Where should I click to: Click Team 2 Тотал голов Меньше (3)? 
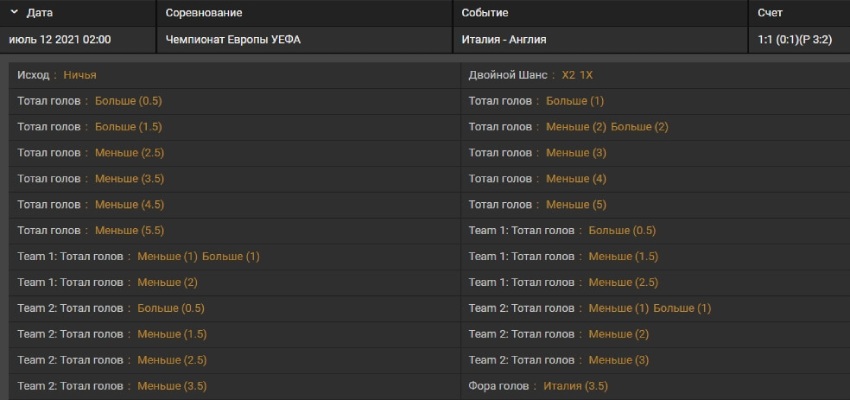coord(619,360)
